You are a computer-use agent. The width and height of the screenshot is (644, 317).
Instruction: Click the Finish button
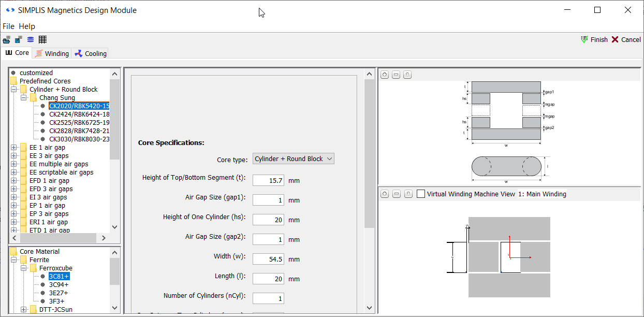[x=594, y=40]
